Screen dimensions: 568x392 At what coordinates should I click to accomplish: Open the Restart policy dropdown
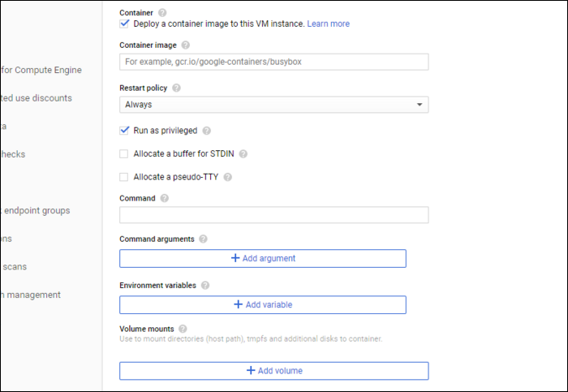click(x=273, y=105)
